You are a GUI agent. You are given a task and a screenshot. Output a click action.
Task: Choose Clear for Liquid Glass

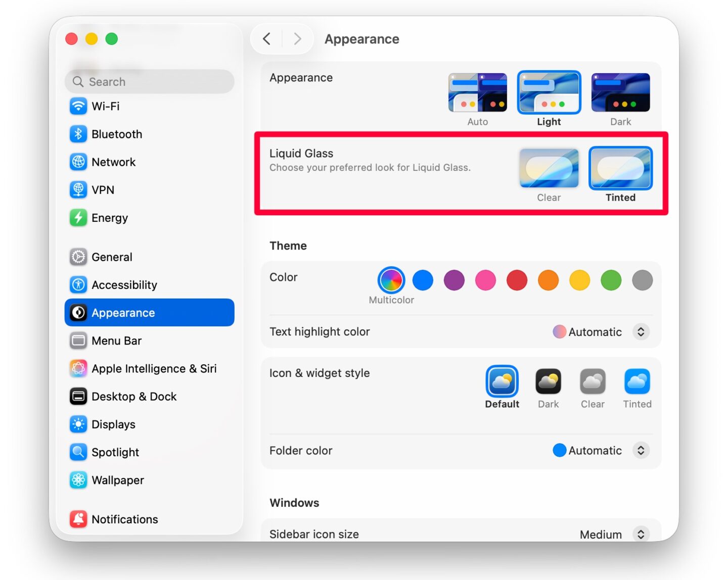coord(549,168)
